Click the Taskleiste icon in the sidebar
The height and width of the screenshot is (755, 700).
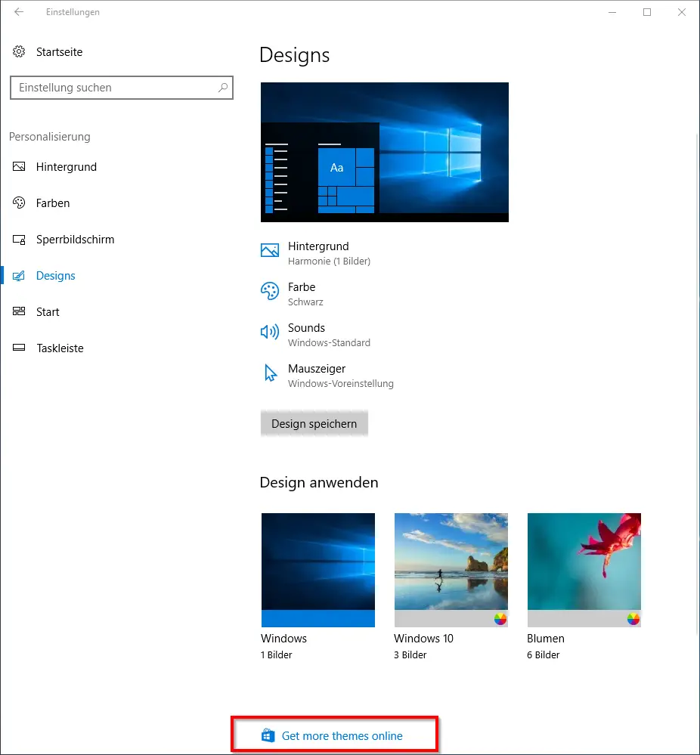click(19, 348)
